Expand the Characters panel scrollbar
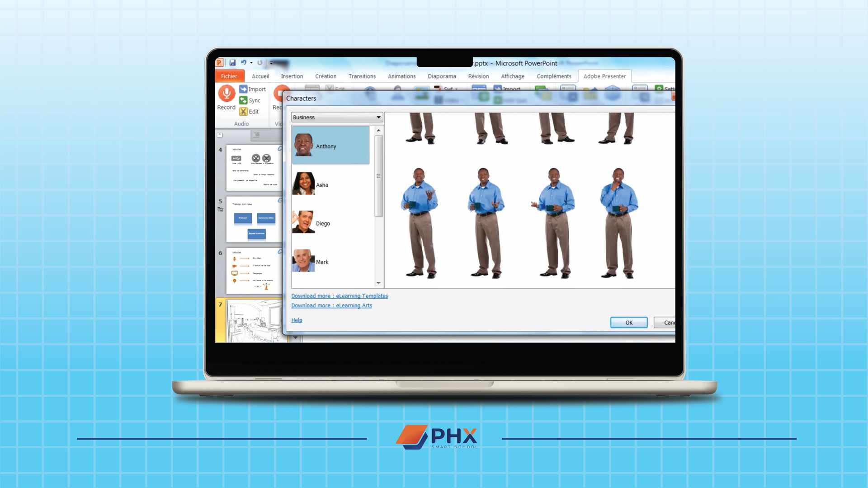Screen dimensions: 868x488 [x=378, y=176]
